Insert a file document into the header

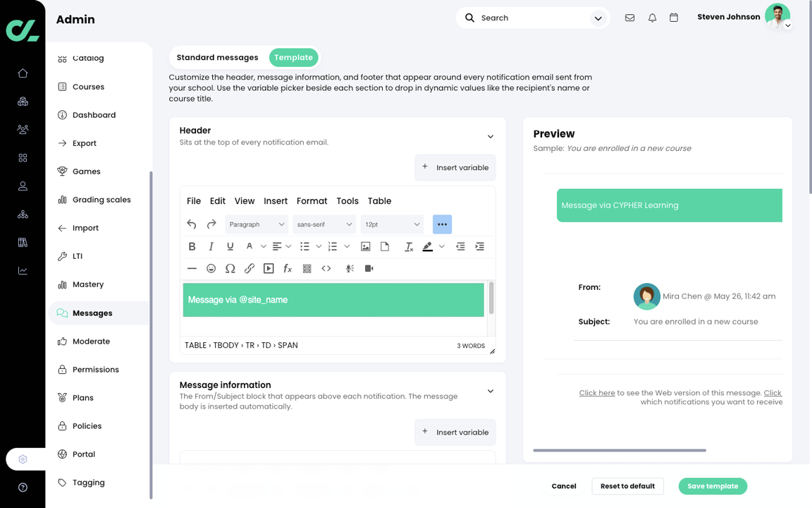point(385,247)
